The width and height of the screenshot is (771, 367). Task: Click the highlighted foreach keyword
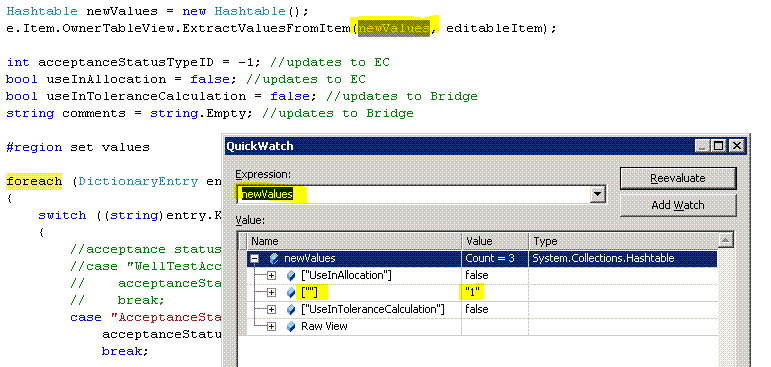click(x=34, y=182)
